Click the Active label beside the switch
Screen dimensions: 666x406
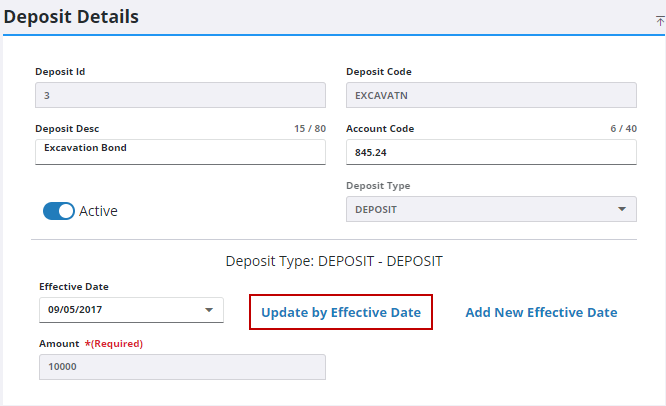98,211
